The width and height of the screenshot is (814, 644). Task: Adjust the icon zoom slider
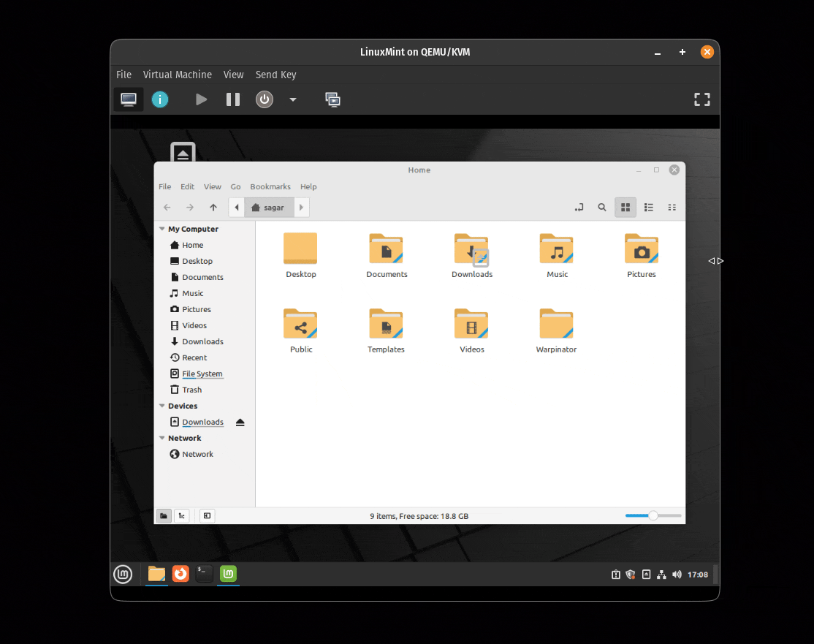pyautogui.click(x=653, y=515)
